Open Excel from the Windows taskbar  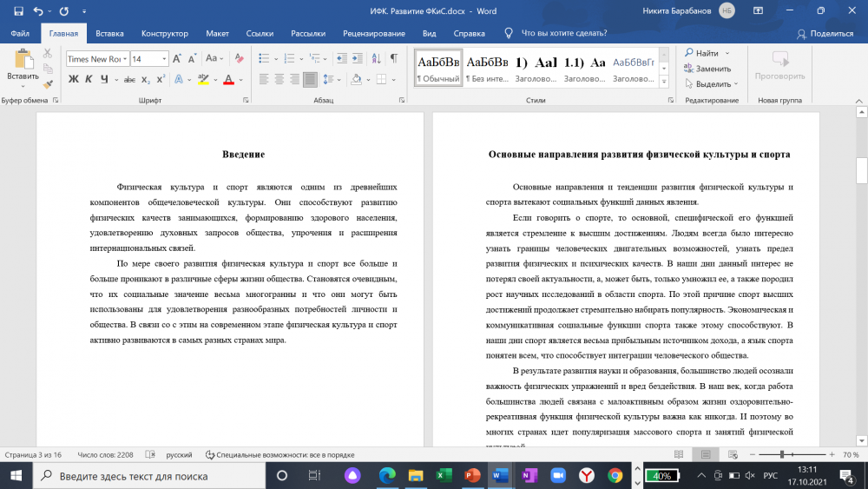444,476
